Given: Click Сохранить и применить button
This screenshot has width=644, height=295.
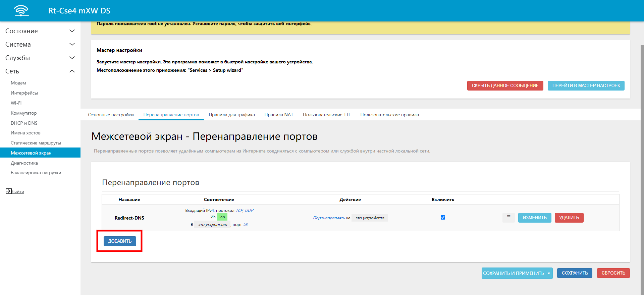Looking at the screenshot, I should point(514,273).
